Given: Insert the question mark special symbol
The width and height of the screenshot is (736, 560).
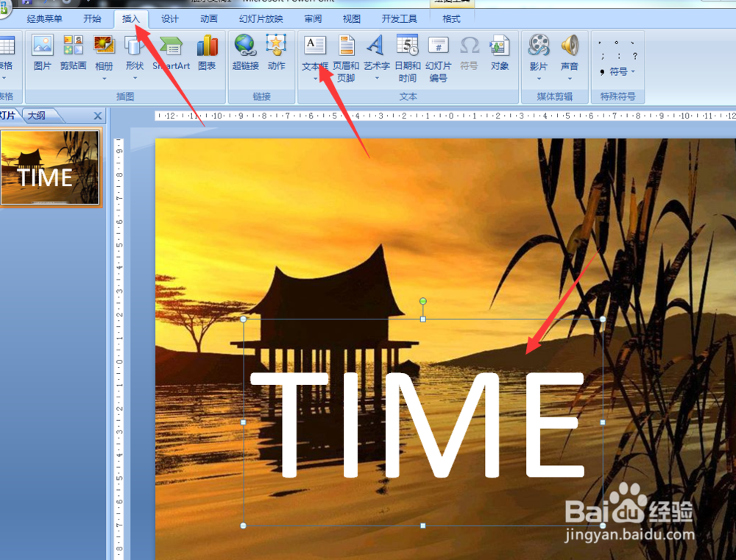Looking at the screenshot, I should click(x=634, y=56).
